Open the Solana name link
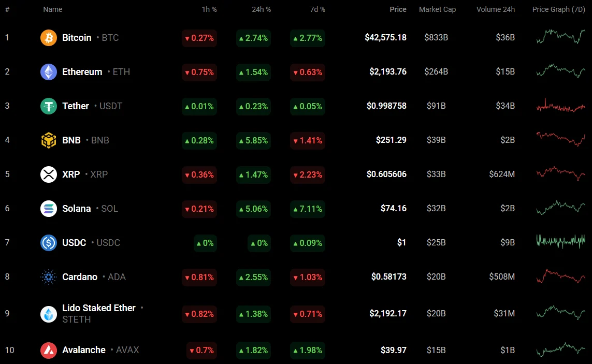Viewport: 592px width, 364px height. tap(76, 209)
